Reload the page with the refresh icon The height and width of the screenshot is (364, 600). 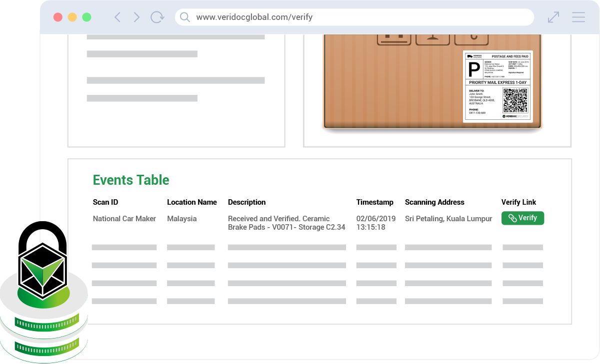point(157,17)
